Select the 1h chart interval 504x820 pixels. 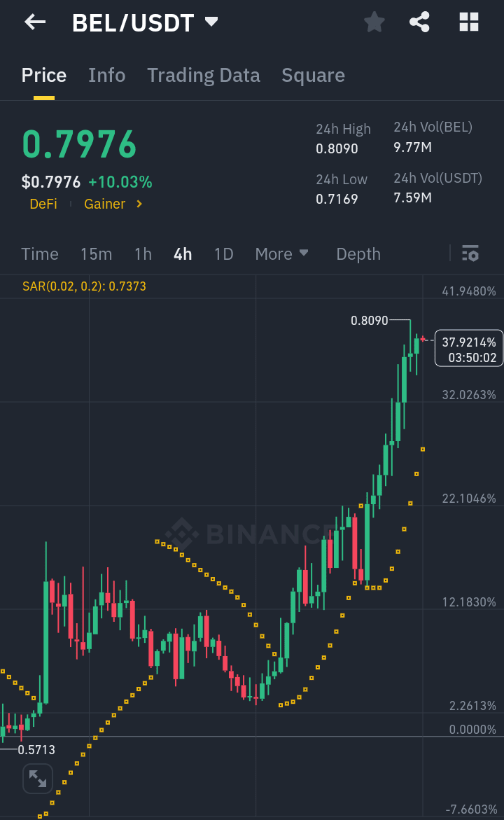[x=143, y=254]
